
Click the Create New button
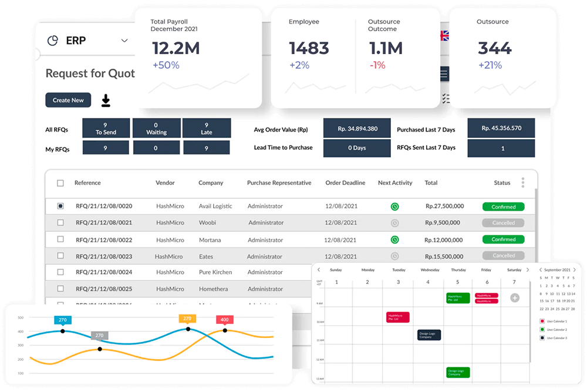click(x=68, y=100)
